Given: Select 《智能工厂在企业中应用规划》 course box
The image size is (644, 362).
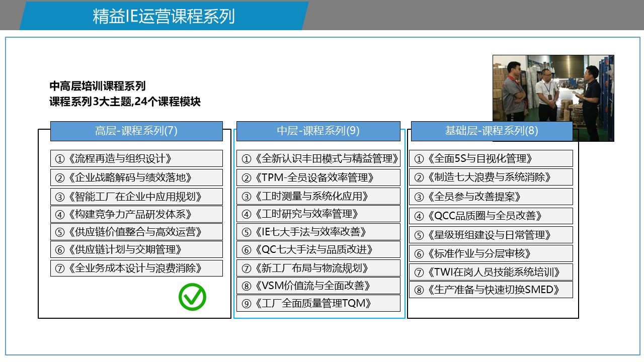Looking at the screenshot, I should point(136,196).
